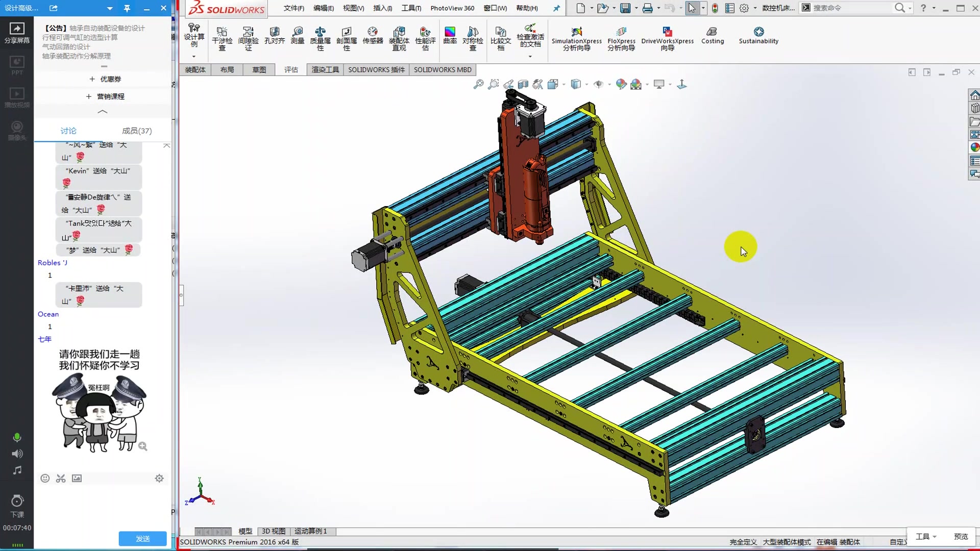Click 3D视图 3D view tab

tap(274, 531)
